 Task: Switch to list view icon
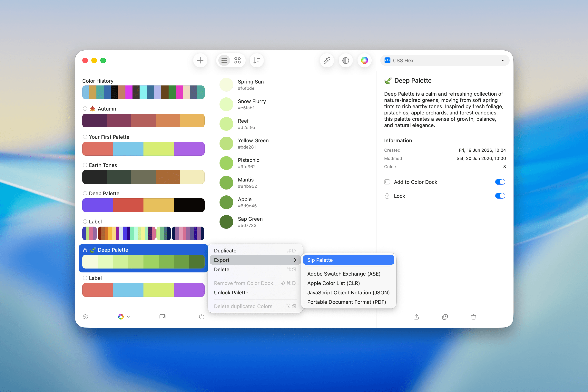click(224, 61)
